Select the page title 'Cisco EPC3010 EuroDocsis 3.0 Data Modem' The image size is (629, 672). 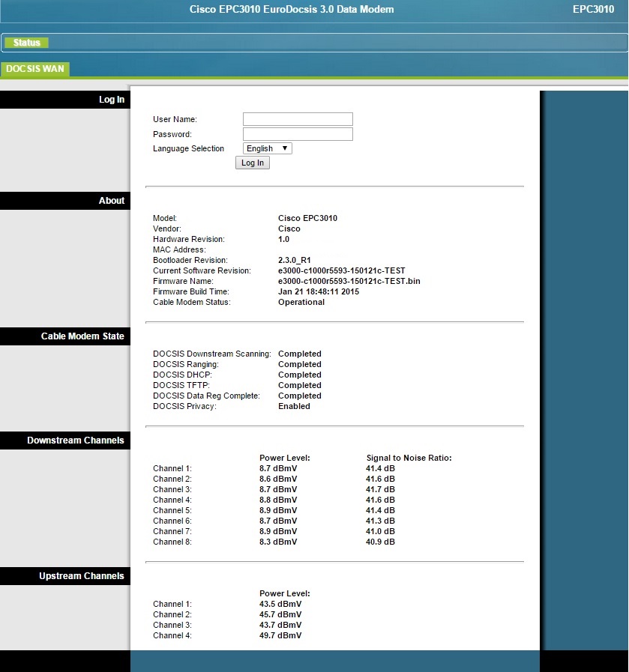click(292, 10)
